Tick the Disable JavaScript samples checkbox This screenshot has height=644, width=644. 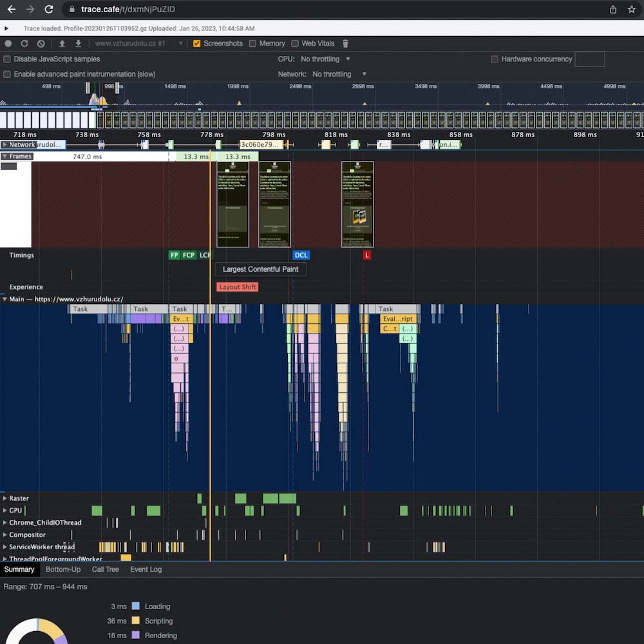8,59
